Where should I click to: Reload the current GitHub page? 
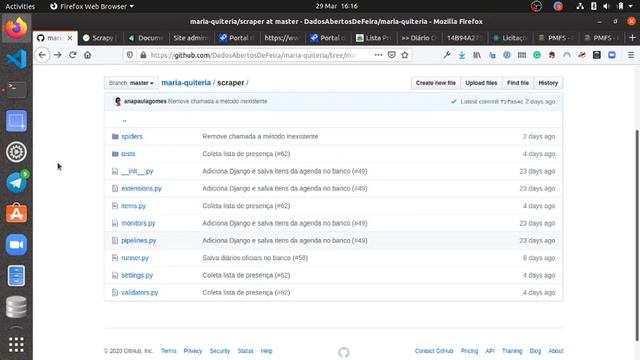tap(73, 55)
